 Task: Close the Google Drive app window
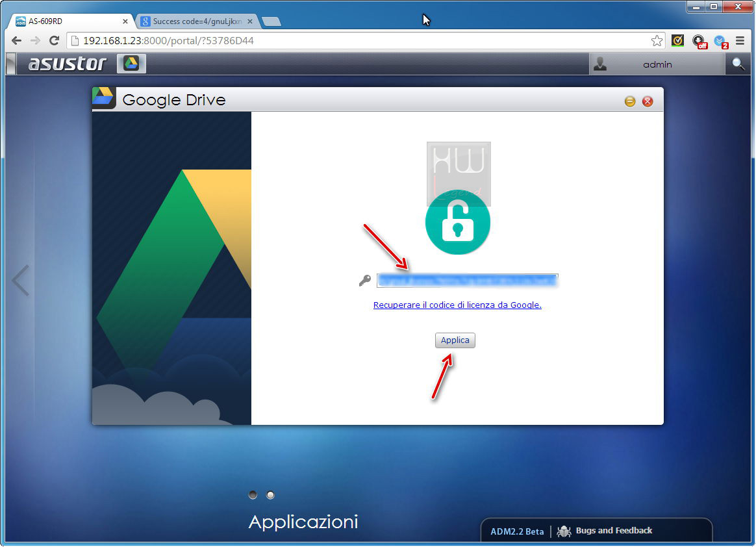tap(648, 101)
